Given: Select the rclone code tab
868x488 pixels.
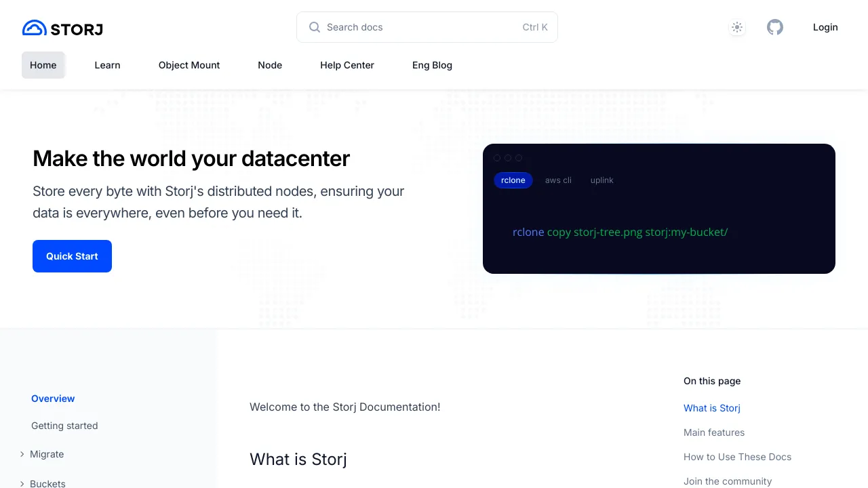Looking at the screenshot, I should [513, 180].
